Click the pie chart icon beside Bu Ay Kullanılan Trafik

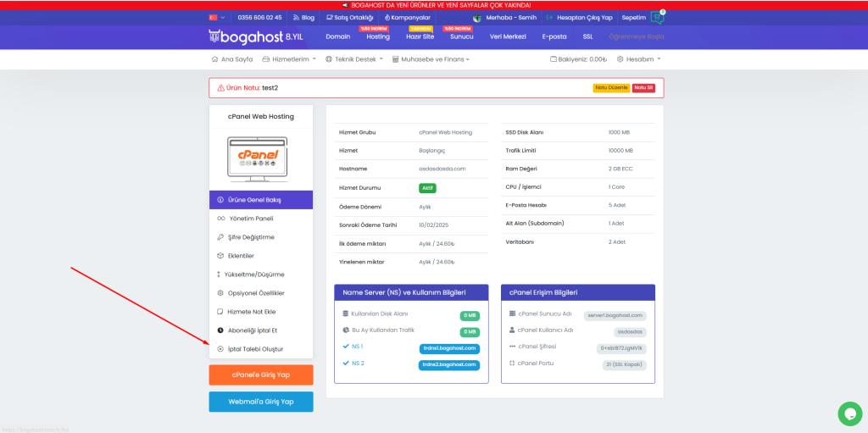coord(346,330)
